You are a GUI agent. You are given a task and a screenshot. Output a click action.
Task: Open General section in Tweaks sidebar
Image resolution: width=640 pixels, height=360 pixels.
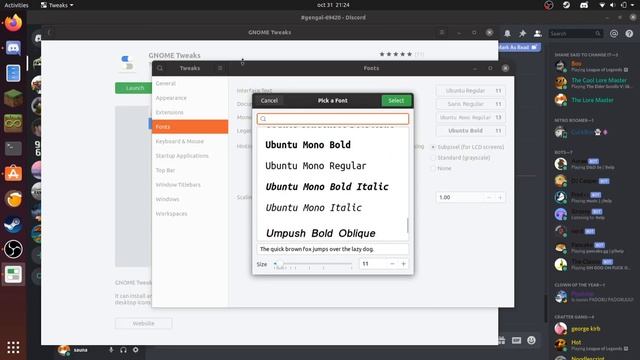(190, 83)
